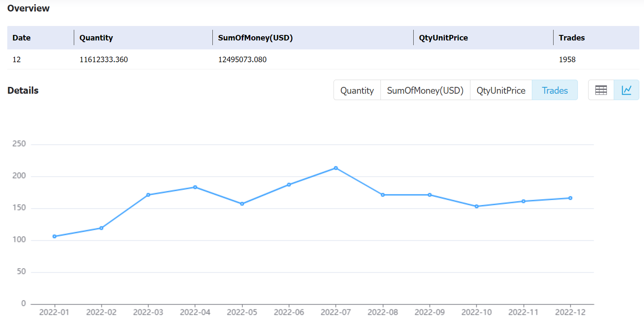Click the 2022-06 data point
This screenshot has height=322, width=644.
tap(289, 184)
